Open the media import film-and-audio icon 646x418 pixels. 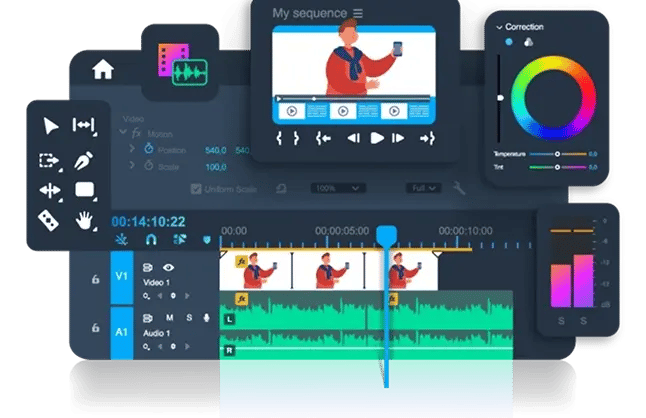point(182,64)
